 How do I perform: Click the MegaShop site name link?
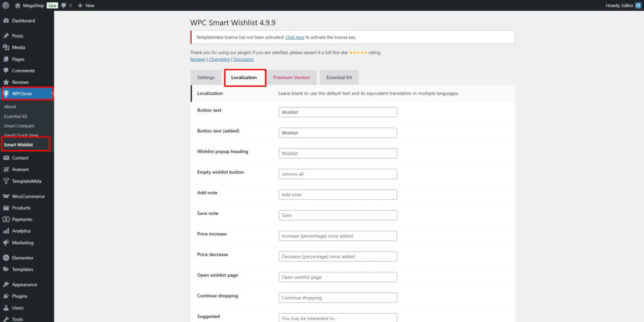33,6
